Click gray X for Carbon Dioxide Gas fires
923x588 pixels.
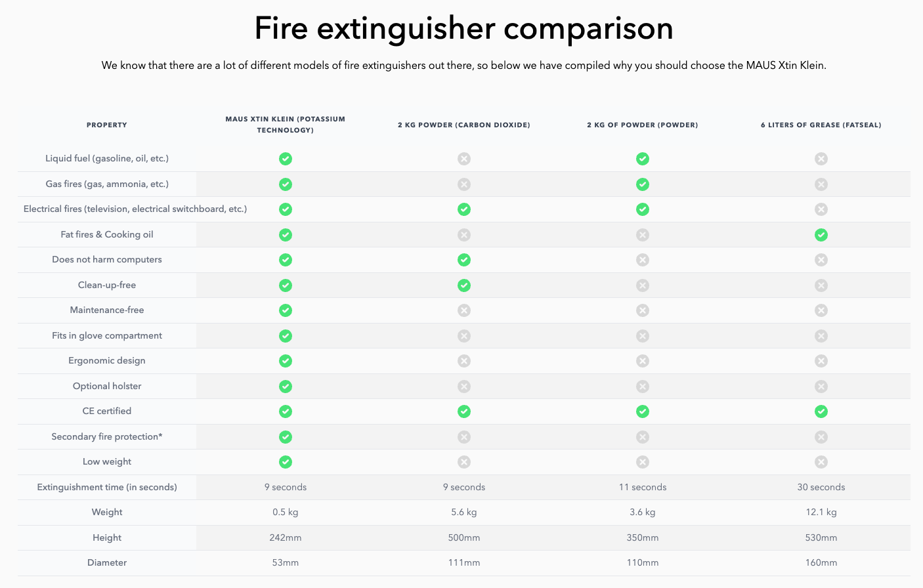pos(464,184)
